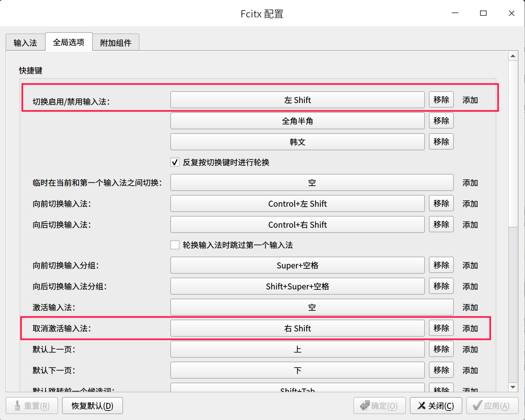Remove the Shift+Super+空格 shortcut
Screen dimensions: 525x420
point(441,286)
